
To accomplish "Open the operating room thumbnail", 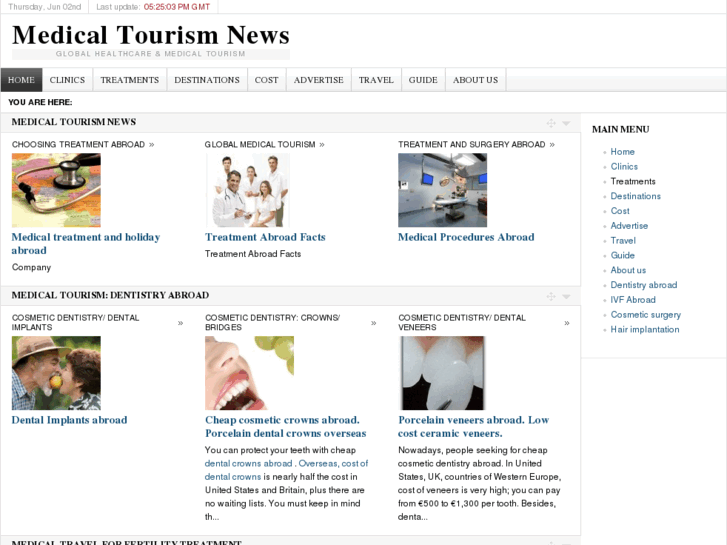I will pyautogui.click(x=442, y=190).
